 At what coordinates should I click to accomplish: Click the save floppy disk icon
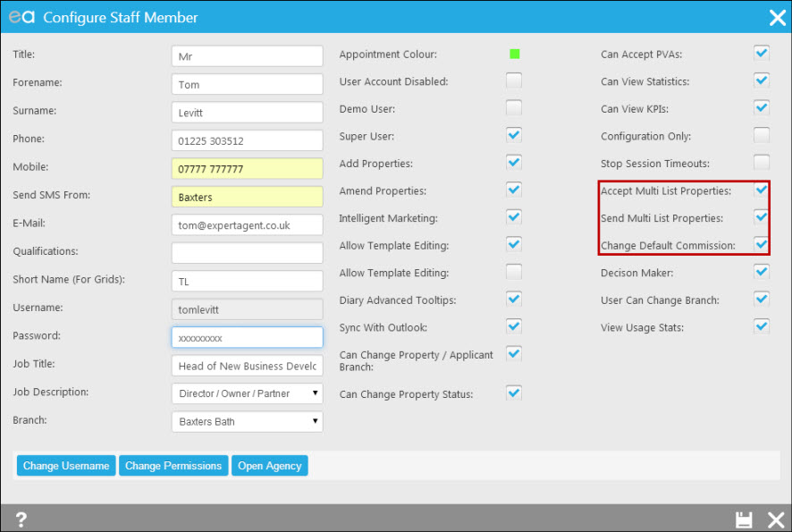tap(744, 519)
